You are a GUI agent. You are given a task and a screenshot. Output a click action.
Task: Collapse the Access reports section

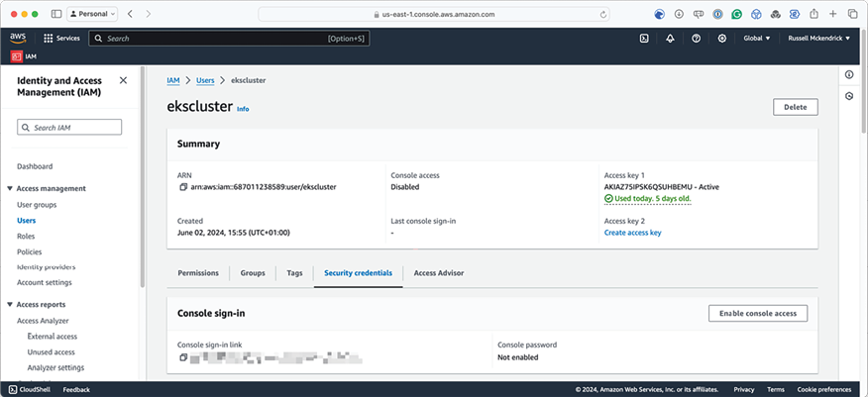(x=10, y=305)
